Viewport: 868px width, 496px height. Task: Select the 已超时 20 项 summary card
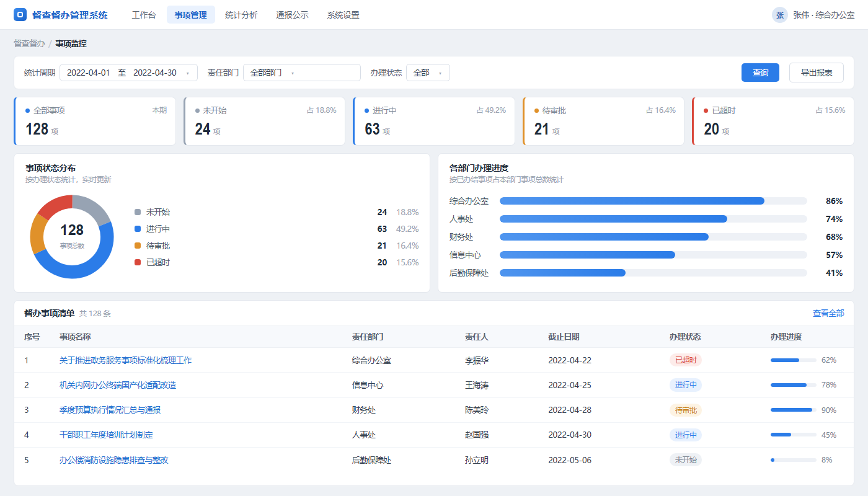773,121
